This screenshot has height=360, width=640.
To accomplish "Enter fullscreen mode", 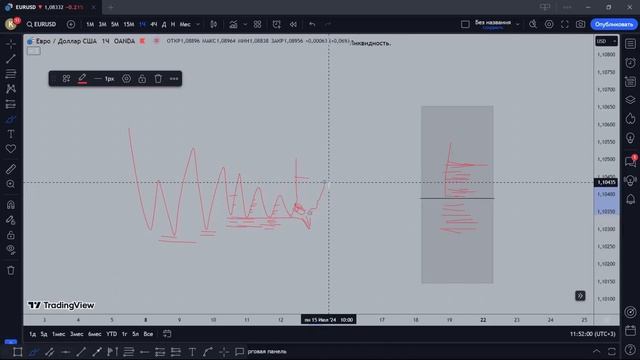I will tap(564, 24).
